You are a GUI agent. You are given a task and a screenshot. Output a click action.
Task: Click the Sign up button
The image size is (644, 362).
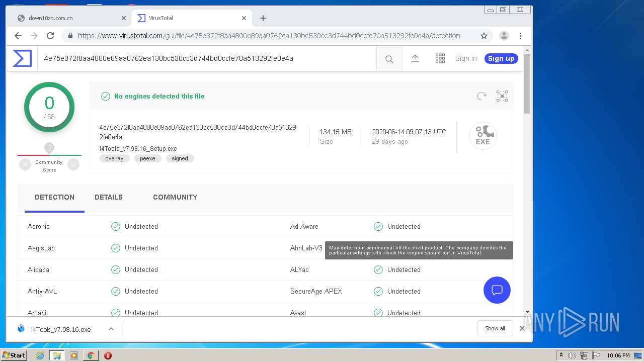pyautogui.click(x=501, y=58)
